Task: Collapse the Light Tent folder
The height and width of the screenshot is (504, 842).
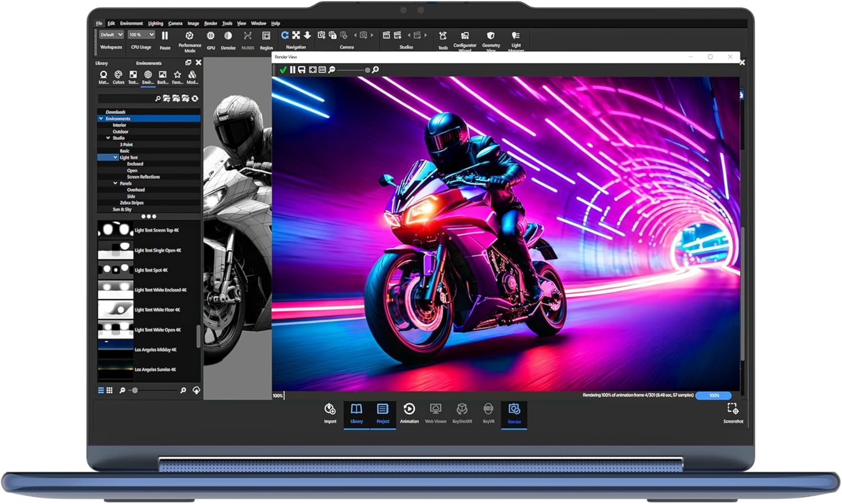Action: (x=115, y=157)
